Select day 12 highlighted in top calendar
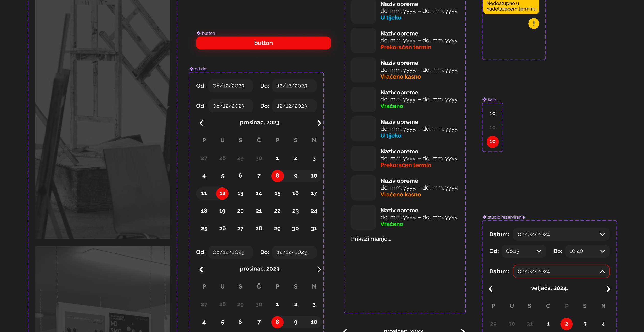Image resolution: width=644 pixels, height=332 pixels. (x=222, y=193)
